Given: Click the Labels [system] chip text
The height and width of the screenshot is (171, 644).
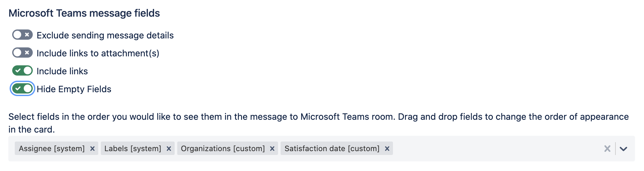Looking at the screenshot, I should coord(133,149).
